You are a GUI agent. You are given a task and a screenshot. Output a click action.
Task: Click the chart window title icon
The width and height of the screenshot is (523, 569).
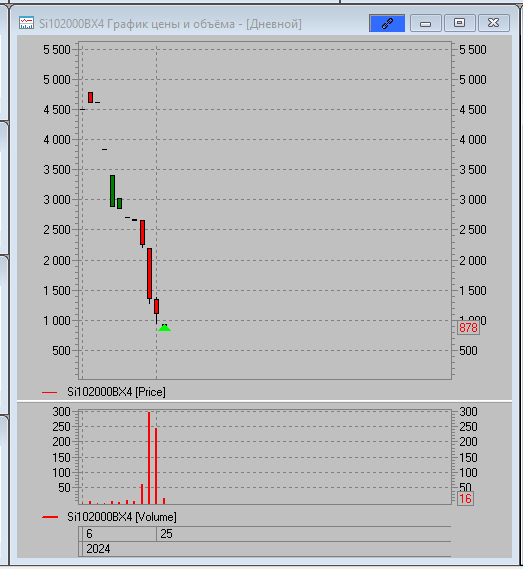[x=26, y=23]
